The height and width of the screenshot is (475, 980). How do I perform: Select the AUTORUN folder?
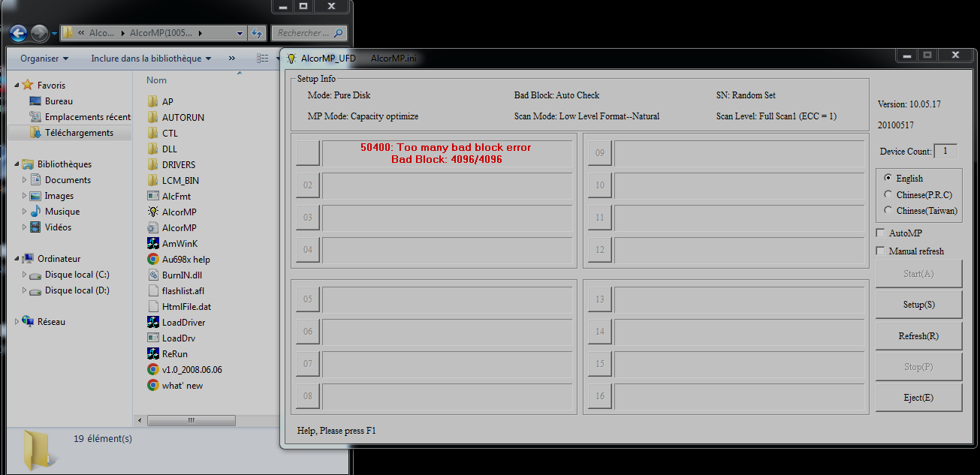point(176,117)
